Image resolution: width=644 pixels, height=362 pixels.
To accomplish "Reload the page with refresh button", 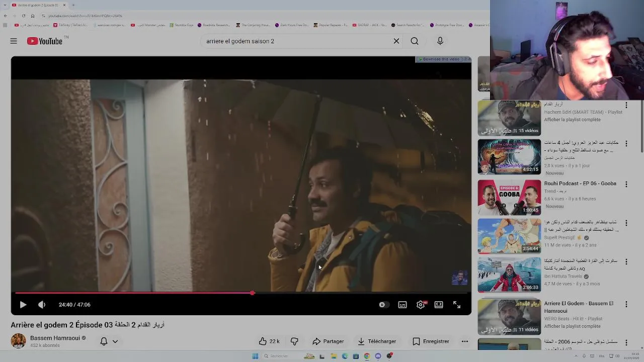I will [x=23, y=16].
